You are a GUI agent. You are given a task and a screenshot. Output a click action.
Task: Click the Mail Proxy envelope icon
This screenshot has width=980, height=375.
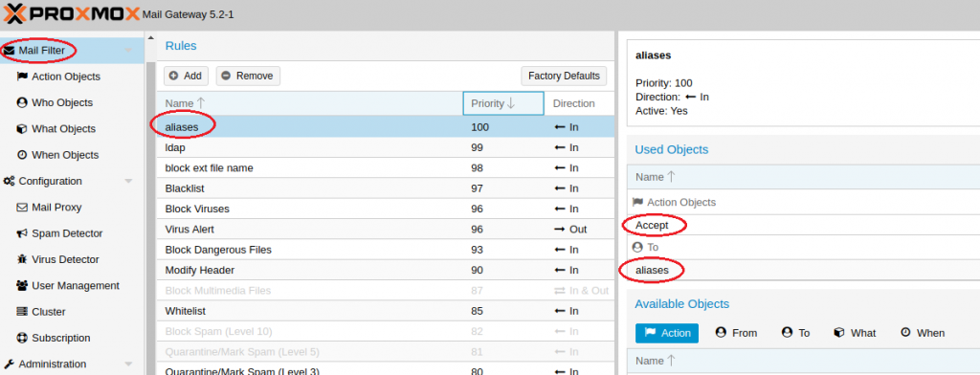[x=22, y=208]
